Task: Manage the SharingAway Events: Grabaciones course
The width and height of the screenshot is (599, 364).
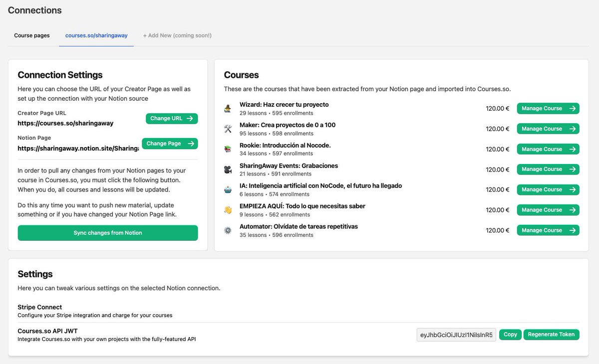Action: pos(548,170)
